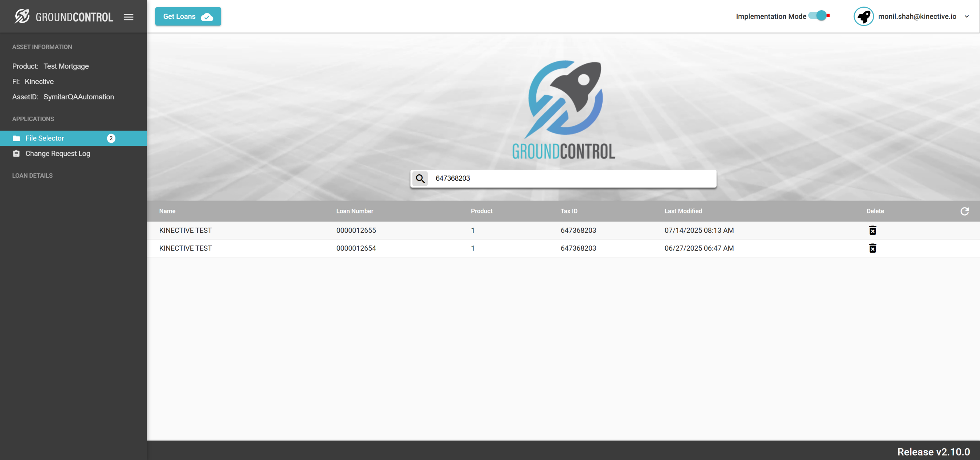Open the monil.shah@kinective.io account menu
Viewport: 980px width, 460px height.
click(917, 16)
